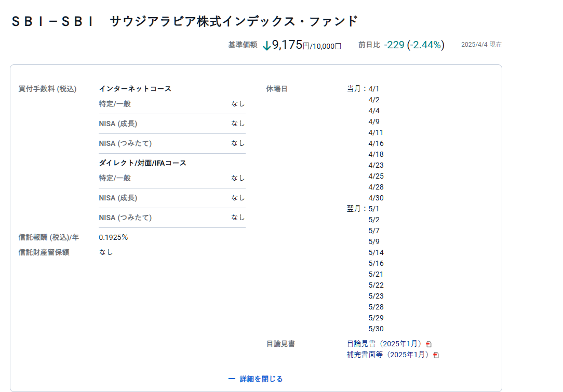Click the 休場日 label

click(x=276, y=89)
